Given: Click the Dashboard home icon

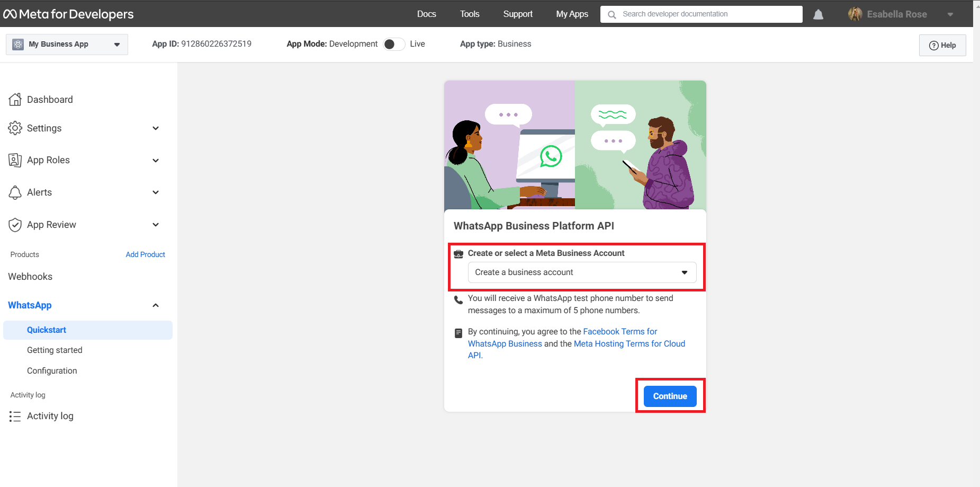Looking at the screenshot, I should point(15,99).
